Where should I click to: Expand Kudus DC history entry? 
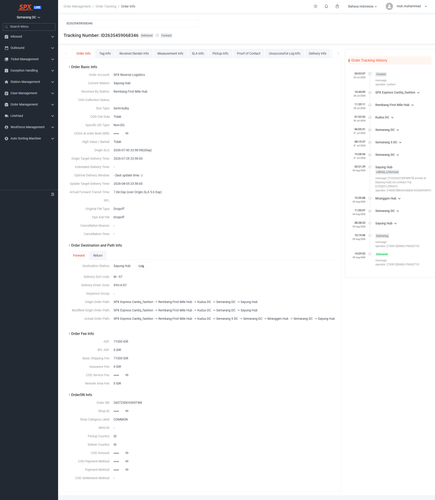pos(392,118)
